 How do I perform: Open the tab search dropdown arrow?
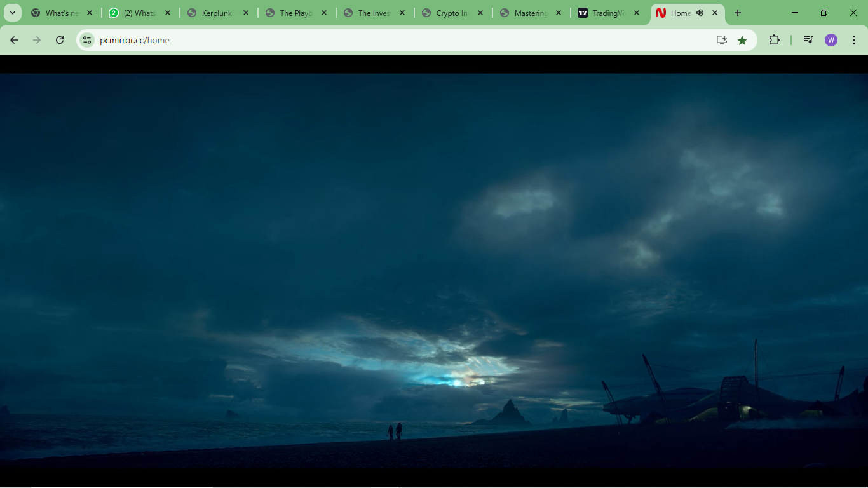tap(12, 13)
